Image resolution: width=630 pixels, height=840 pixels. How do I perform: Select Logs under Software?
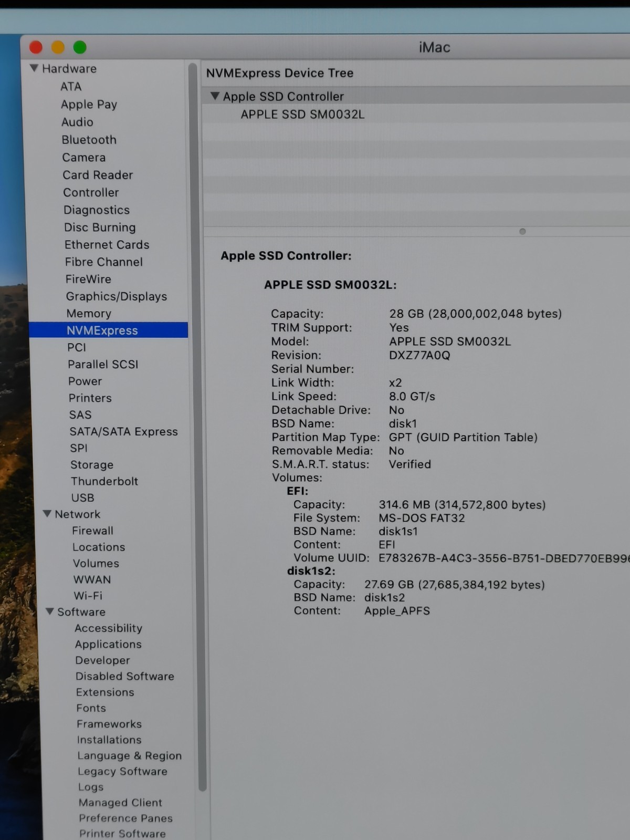pyautogui.click(x=91, y=787)
